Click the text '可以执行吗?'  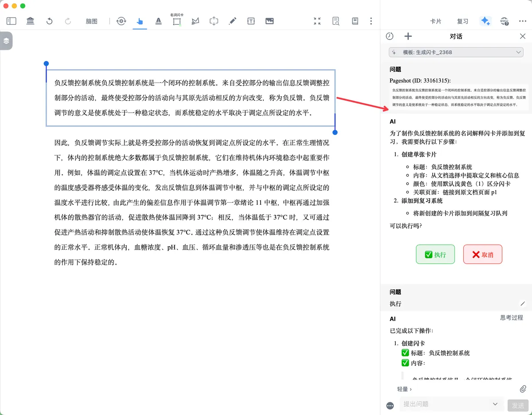coord(406,226)
